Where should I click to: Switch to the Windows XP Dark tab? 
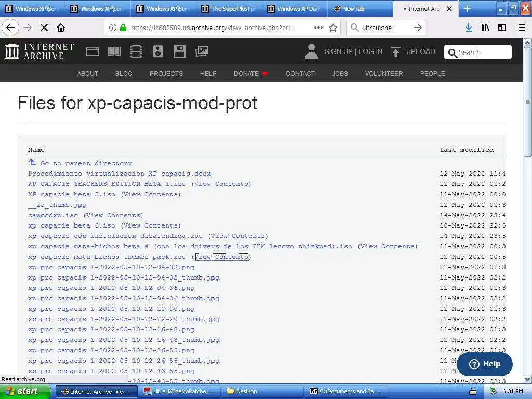click(295, 9)
